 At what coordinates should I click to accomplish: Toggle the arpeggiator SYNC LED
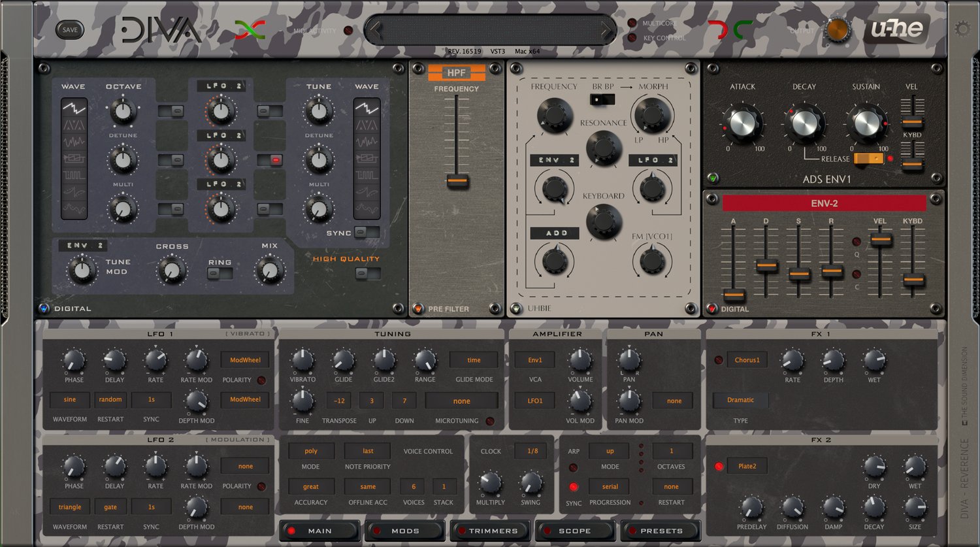(573, 487)
